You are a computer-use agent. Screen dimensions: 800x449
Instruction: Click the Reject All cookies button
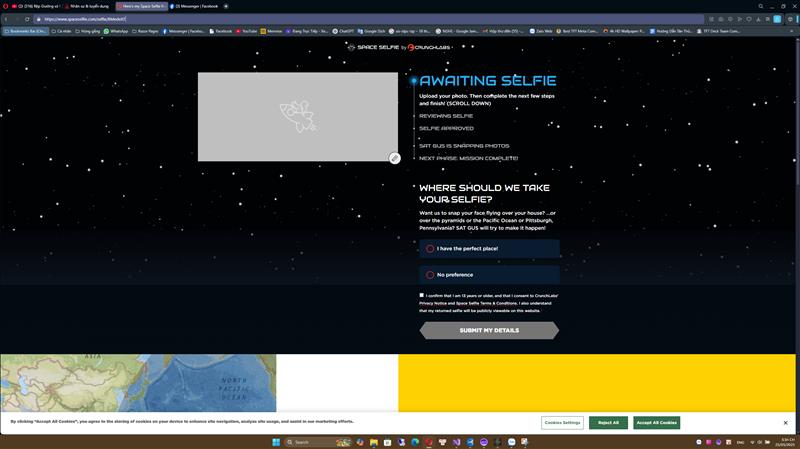(x=608, y=423)
